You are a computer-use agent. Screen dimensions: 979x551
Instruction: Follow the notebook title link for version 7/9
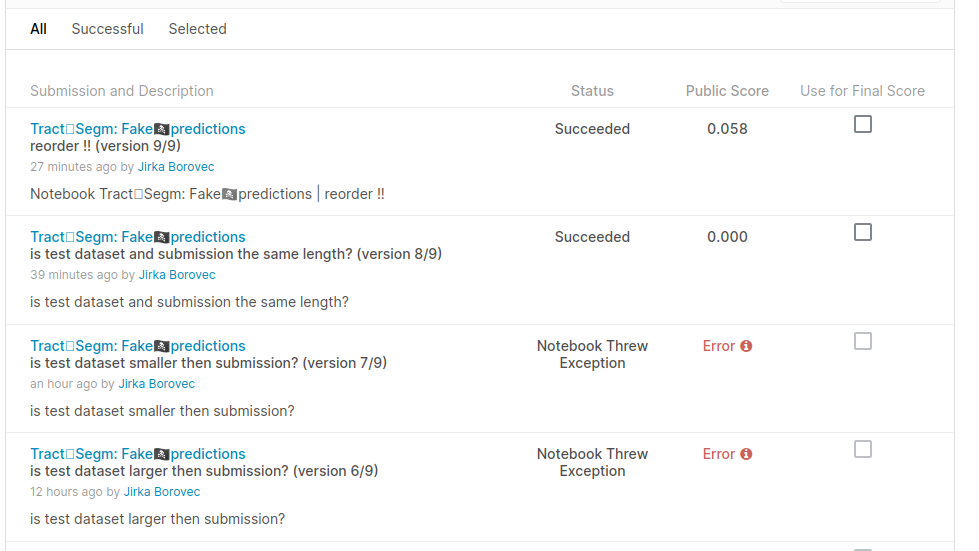pos(138,346)
